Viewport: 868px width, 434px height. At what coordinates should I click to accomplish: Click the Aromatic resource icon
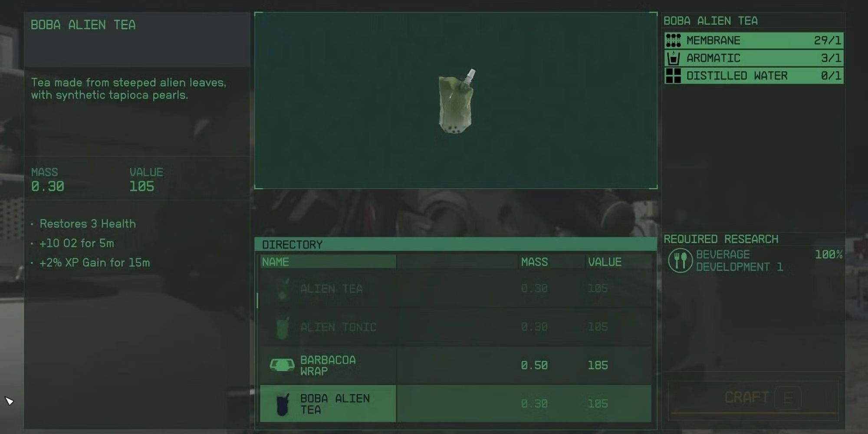click(x=673, y=58)
